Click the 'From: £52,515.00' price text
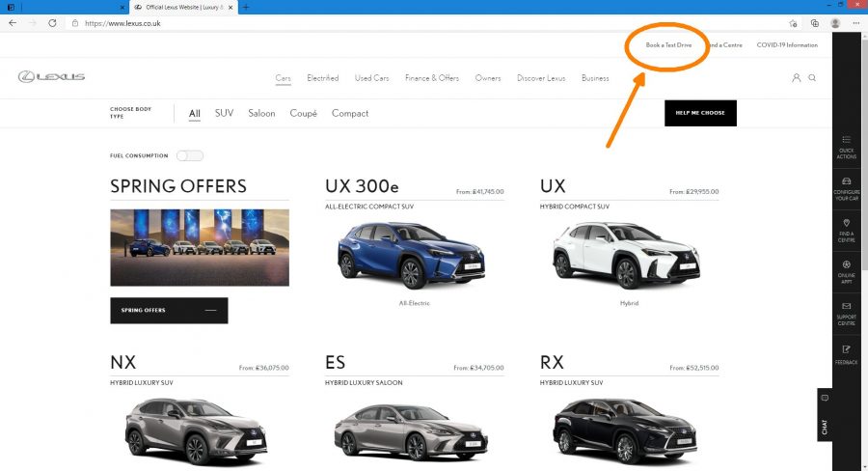This screenshot has height=471, width=868. click(694, 368)
